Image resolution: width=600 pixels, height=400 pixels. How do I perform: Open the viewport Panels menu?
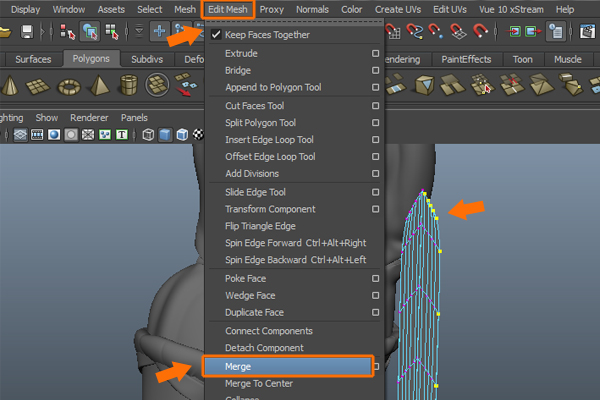tap(134, 118)
